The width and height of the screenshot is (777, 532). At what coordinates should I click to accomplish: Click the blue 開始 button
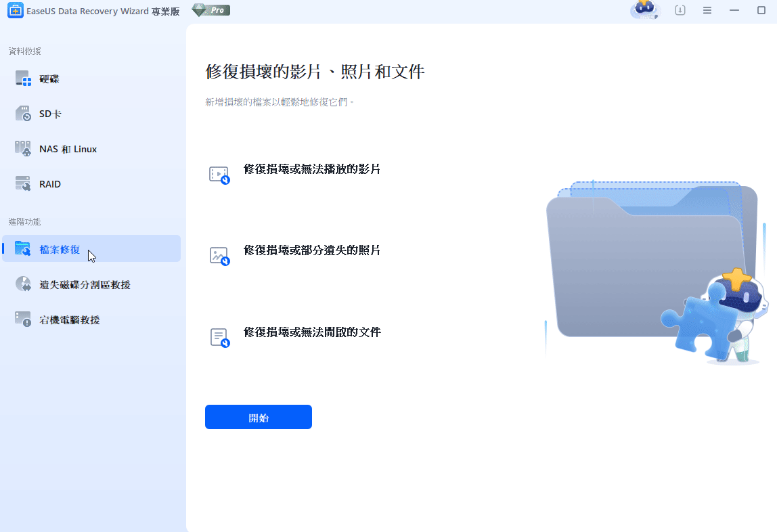click(x=259, y=417)
